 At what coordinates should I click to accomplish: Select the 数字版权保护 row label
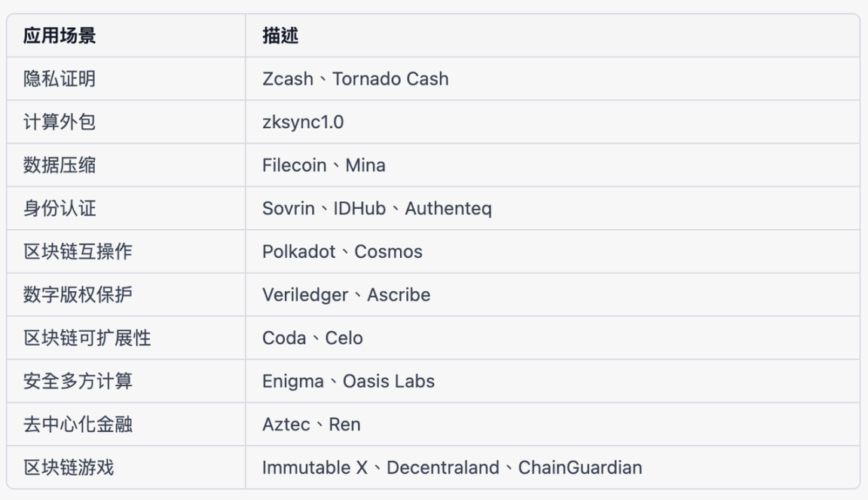[78, 295]
